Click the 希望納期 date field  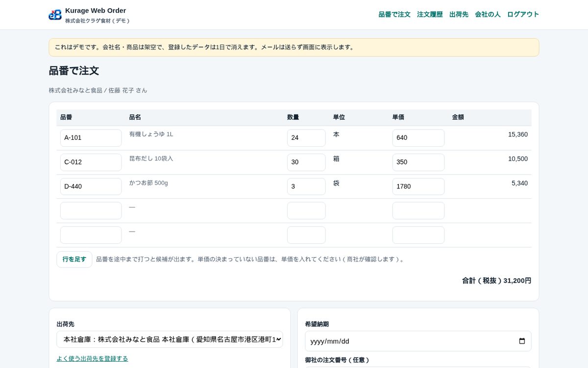click(418, 341)
